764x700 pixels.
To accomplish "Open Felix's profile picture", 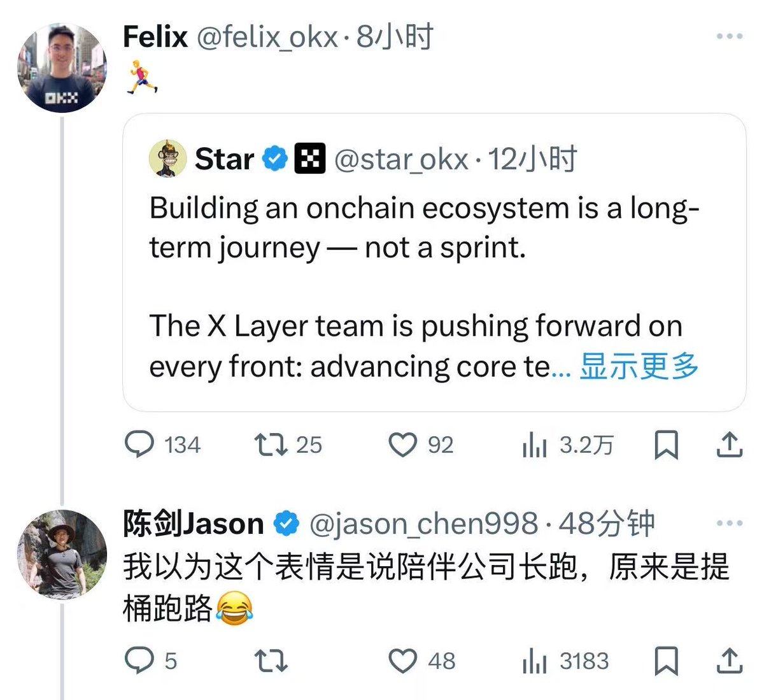I will pyautogui.click(x=61, y=68).
